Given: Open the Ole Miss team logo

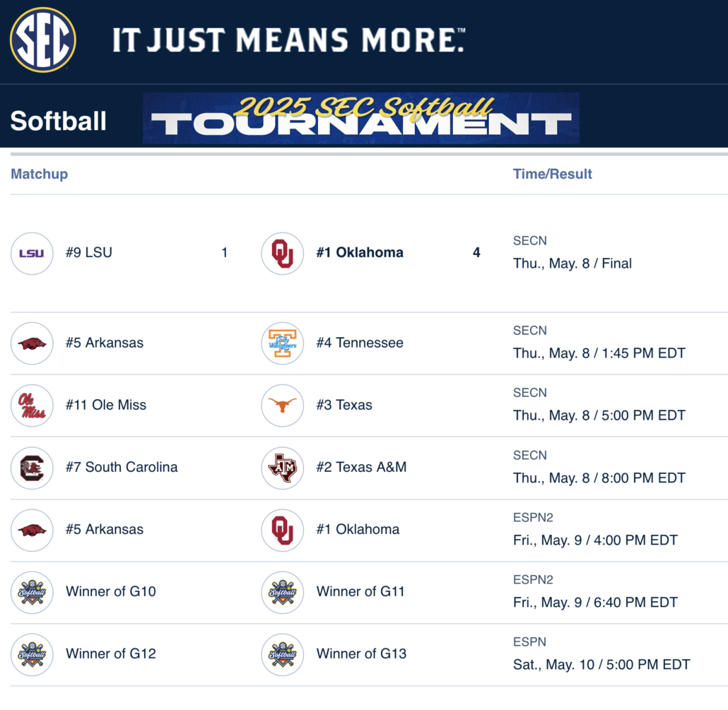Looking at the screenshot, I should pyautogui.click(x=32, y=406).
